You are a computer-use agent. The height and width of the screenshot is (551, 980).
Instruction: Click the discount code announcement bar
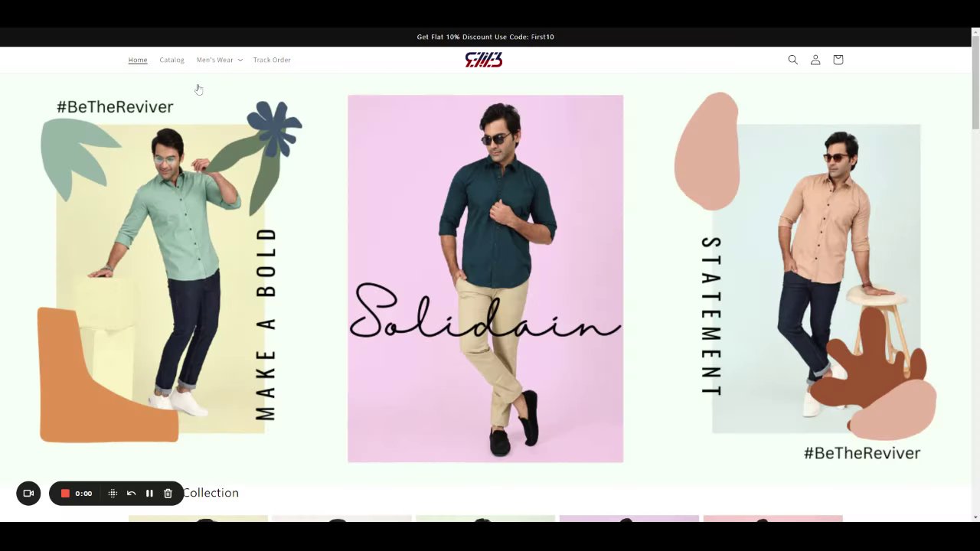click(485, 37)
